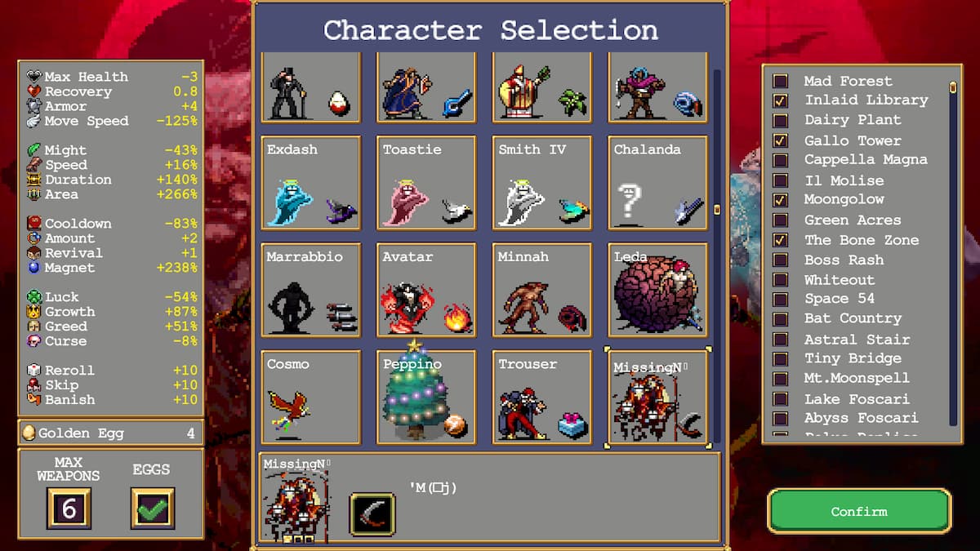Choose the Toastie pink ghost character
The width and height of the screenshot is (980, 551).
426,183
